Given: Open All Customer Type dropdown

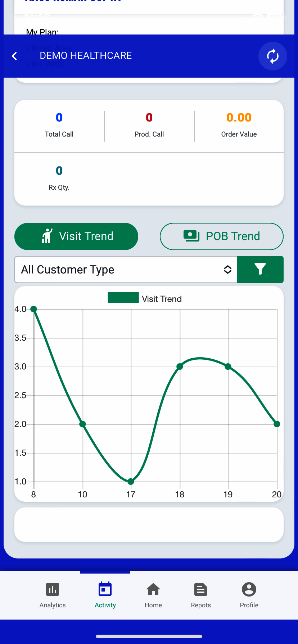Looking at the screenshot, I should [x=119, y=270].
